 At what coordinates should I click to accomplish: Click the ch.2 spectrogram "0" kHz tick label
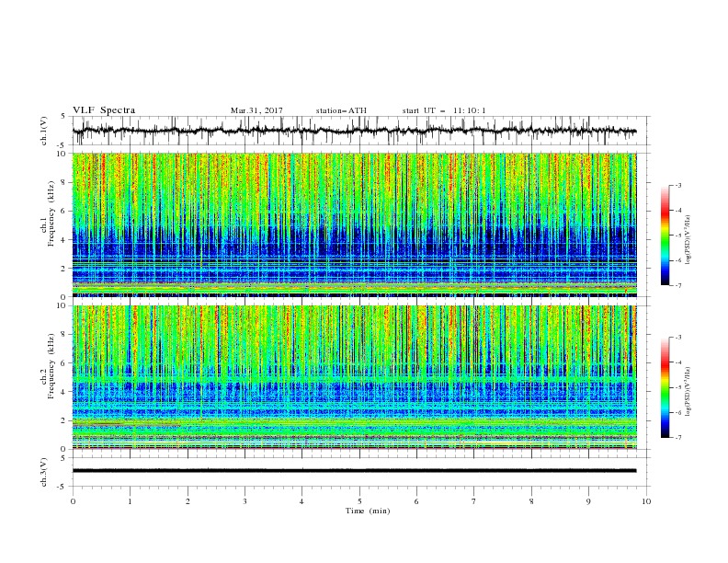pos(64,449)
